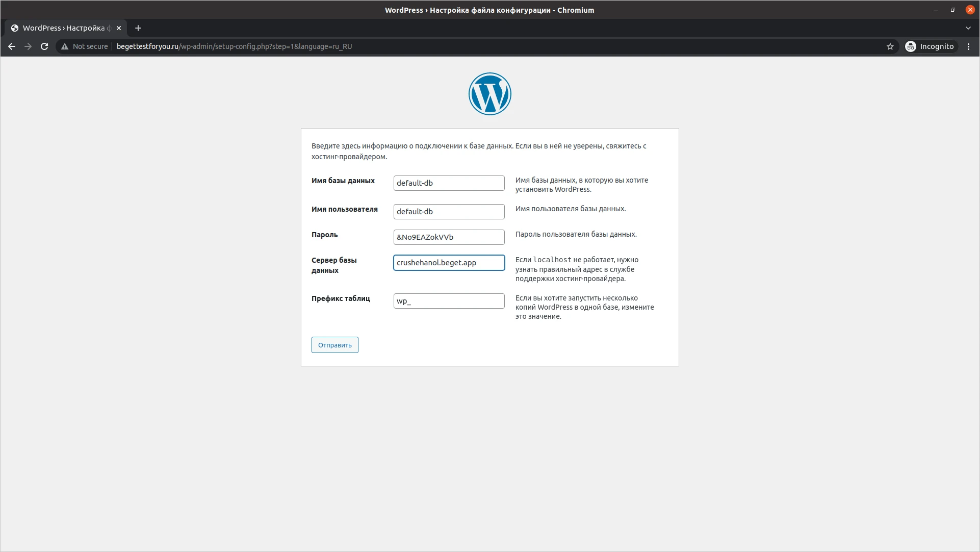This screenshot has height=552, width=980.
Task: Go back using the browser back arrow
Action: (x=12, y=46)
